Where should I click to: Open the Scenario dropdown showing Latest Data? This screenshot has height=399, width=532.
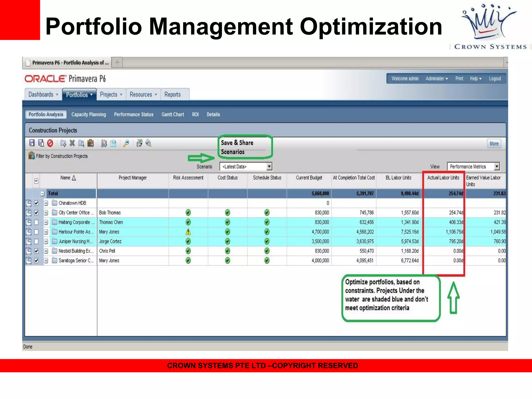[246, 167]
